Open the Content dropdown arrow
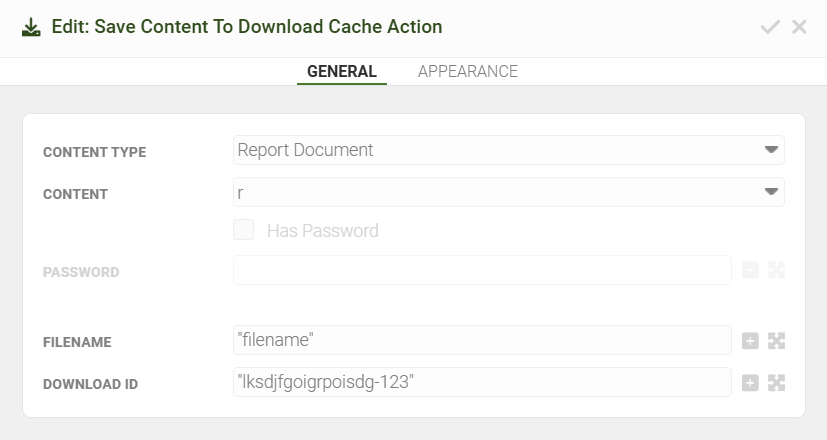 coord(771,192)
